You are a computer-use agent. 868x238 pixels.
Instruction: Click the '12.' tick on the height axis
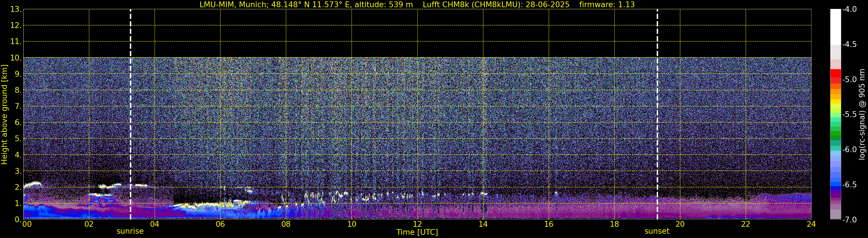click(x=16, y=26)
